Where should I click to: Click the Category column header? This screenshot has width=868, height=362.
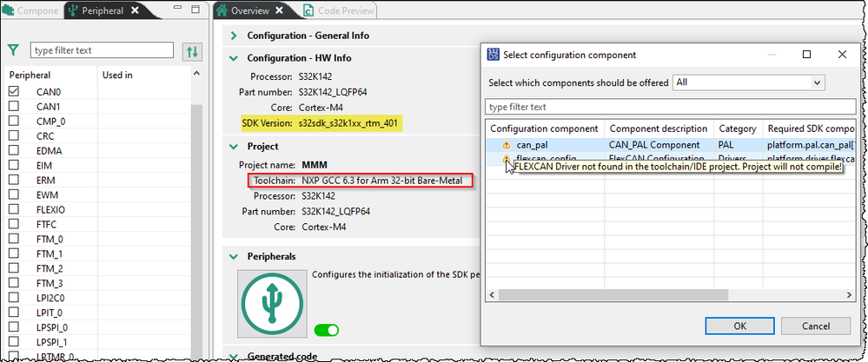pos(738,128)
